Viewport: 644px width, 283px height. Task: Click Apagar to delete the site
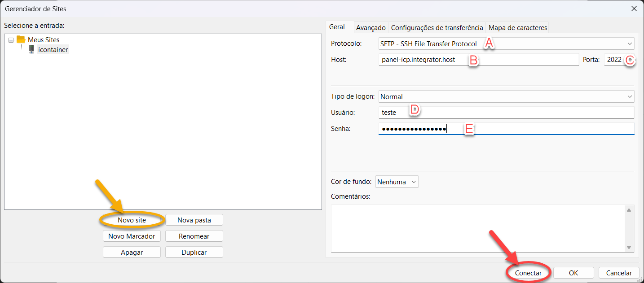(132, 252)
